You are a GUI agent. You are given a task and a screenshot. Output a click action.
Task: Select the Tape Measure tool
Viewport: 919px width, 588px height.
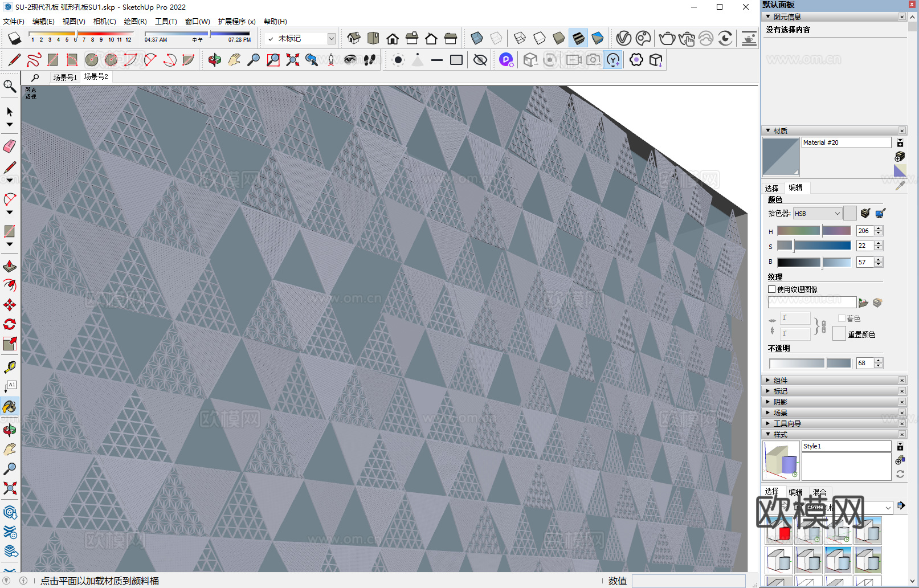pyautogui.click(x=10, y=367)
